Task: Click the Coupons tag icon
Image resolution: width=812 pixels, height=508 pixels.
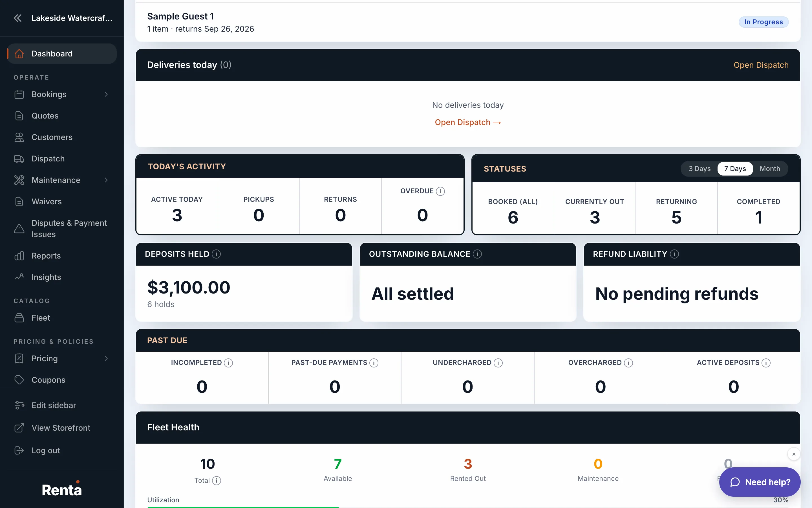Action: tap(19, 380)
